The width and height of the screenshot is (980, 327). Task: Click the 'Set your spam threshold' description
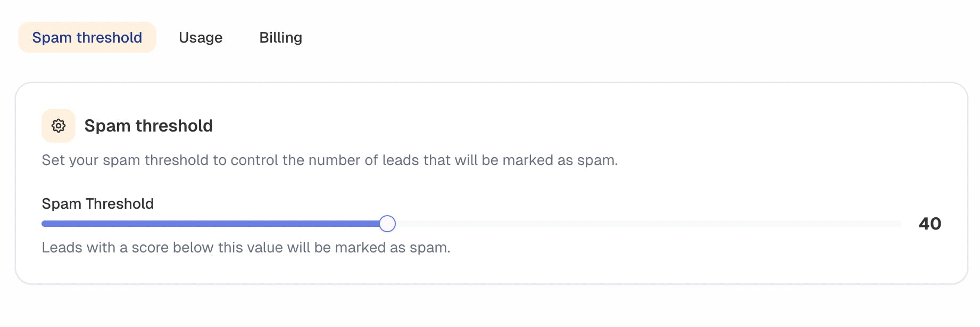pyautogui.click(x=329, y=160)
